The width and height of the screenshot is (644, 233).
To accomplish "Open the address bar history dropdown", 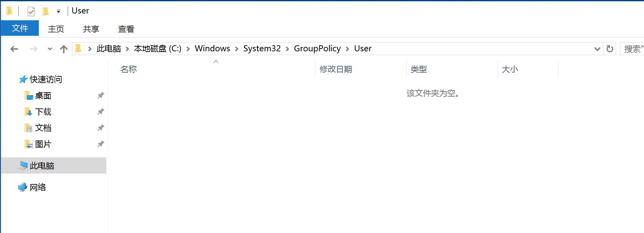I will pyautogui.click(x=597, y=49).
